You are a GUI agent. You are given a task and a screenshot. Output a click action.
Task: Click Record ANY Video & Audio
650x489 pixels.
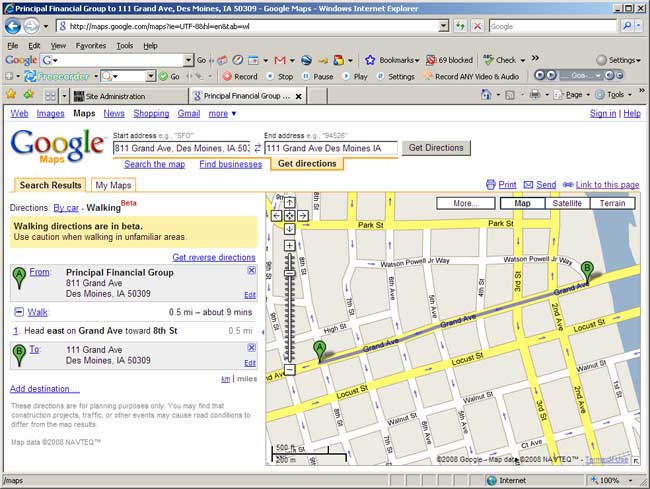471,77
